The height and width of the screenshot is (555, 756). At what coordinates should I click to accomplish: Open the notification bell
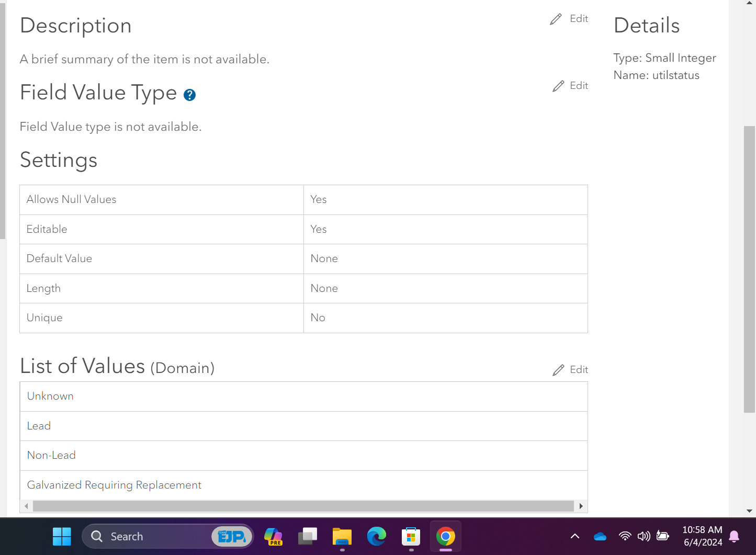click(735, 536)
